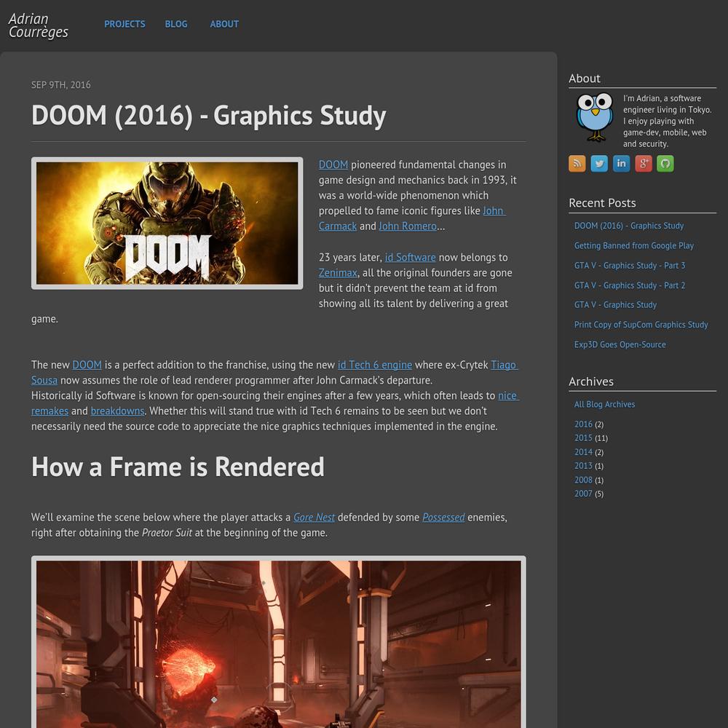
Task: Open recent post Getting Banned from Google Play
Action: click(634, 245)
